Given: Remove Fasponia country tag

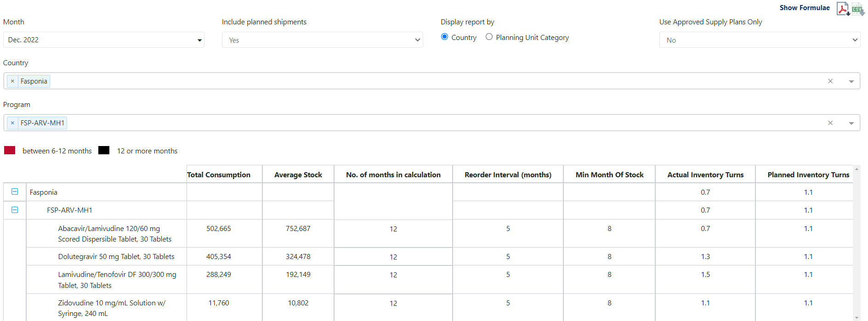Looking at the screenshot, I should point(12,81).
